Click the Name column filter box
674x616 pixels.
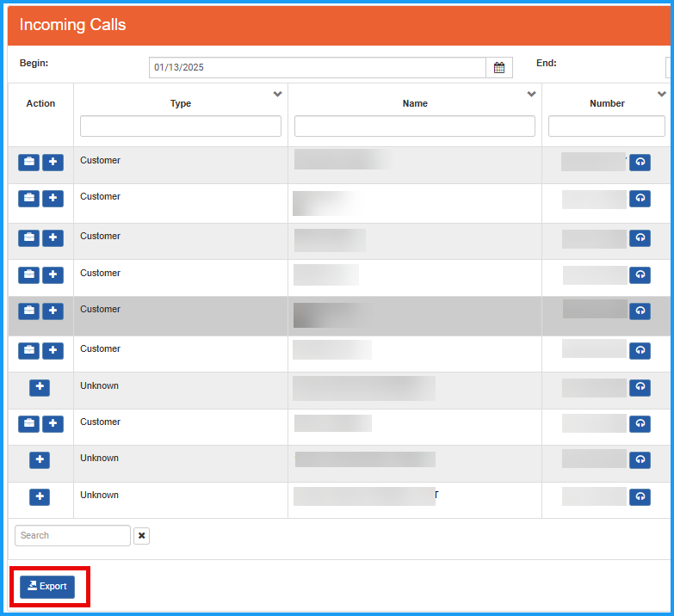click(415, 126)
